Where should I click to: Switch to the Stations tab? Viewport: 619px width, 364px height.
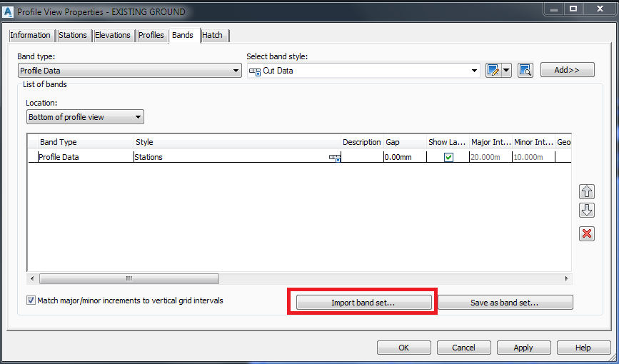(x=73, y=35)
